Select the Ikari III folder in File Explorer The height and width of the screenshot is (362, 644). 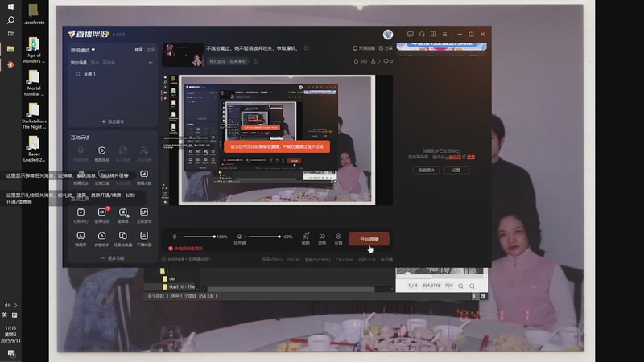pos(179,287)
